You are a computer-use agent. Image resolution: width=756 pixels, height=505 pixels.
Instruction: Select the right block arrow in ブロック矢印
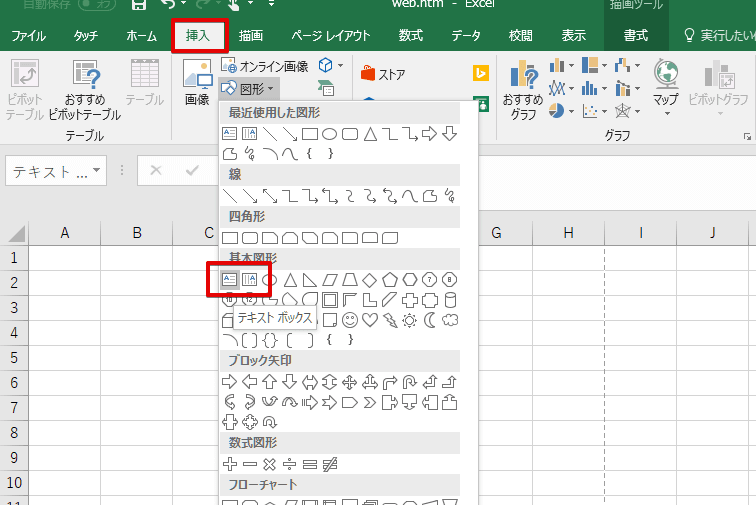point(230,382)
